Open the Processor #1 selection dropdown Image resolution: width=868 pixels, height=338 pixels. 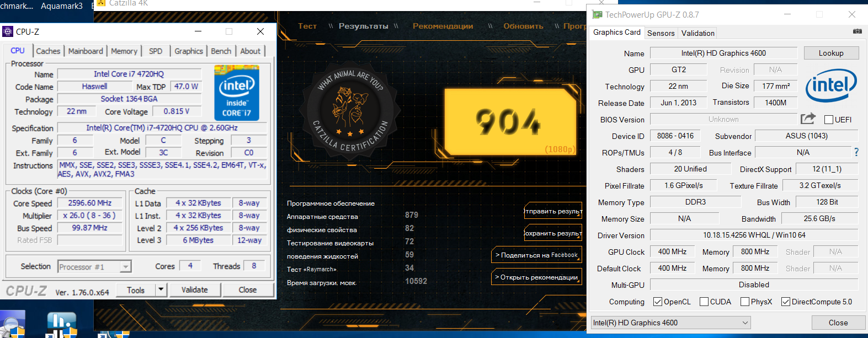[x=94, y=267]
